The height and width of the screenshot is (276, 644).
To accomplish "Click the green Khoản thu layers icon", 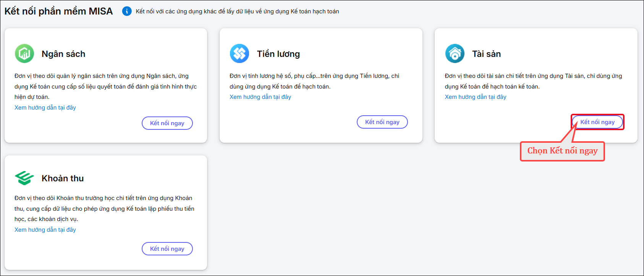I will pos(24,178).
